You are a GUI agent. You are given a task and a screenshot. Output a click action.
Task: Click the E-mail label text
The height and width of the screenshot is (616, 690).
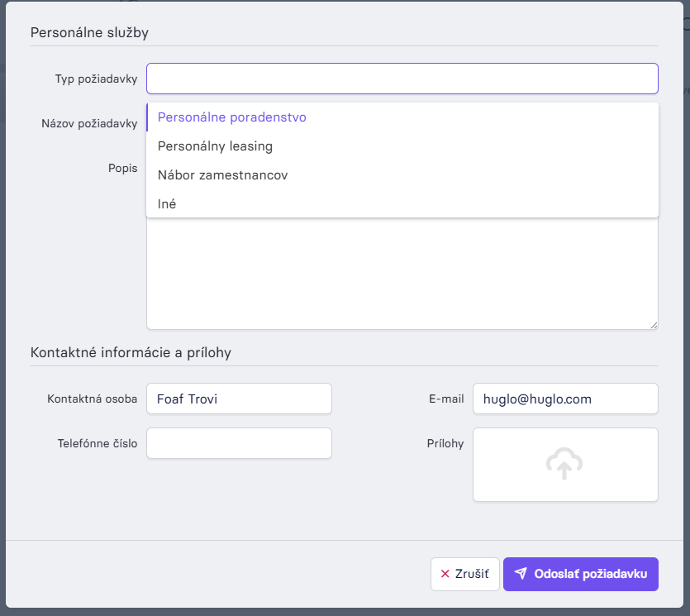coord(446,399)
